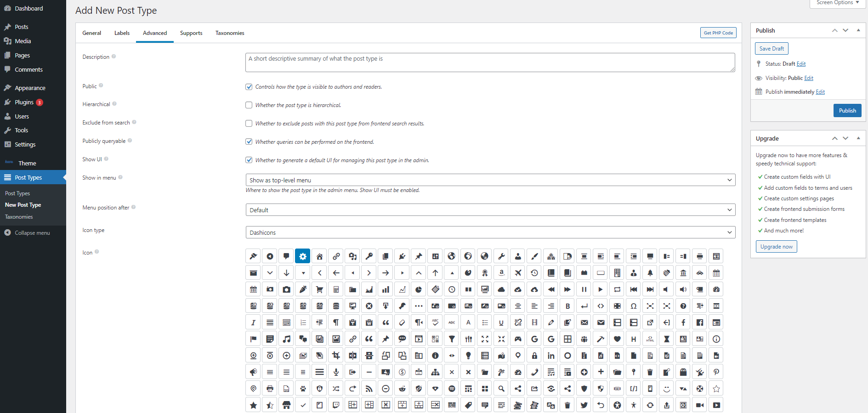Choose the RSS feed dashicon
868x413 pixels.
pos(369,389)
